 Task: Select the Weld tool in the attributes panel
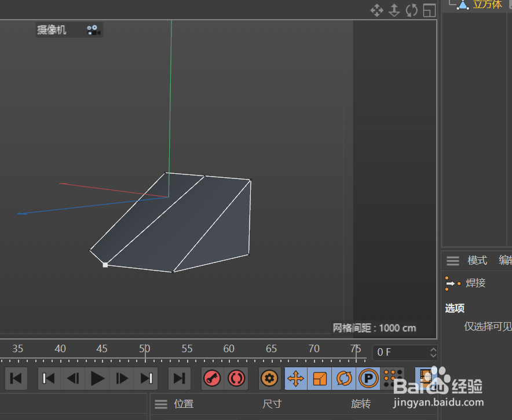click(475, 283)
